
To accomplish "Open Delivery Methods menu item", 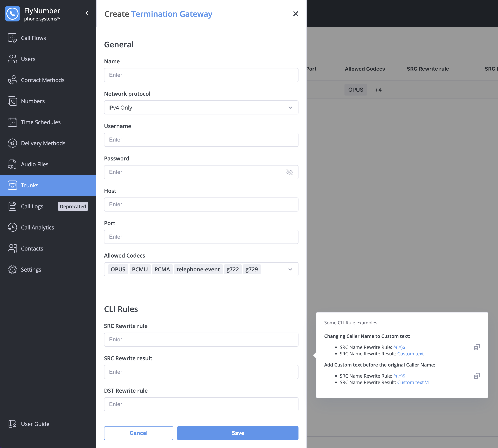I will 48,143.
